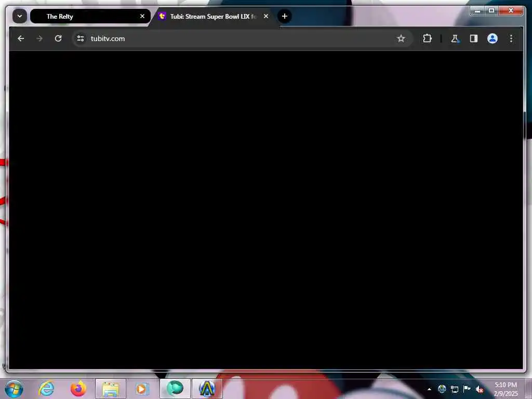Viewport: 532px width, 399px height.
Task: Switch to the green globe taskbar app
Action: pos(175,389)
